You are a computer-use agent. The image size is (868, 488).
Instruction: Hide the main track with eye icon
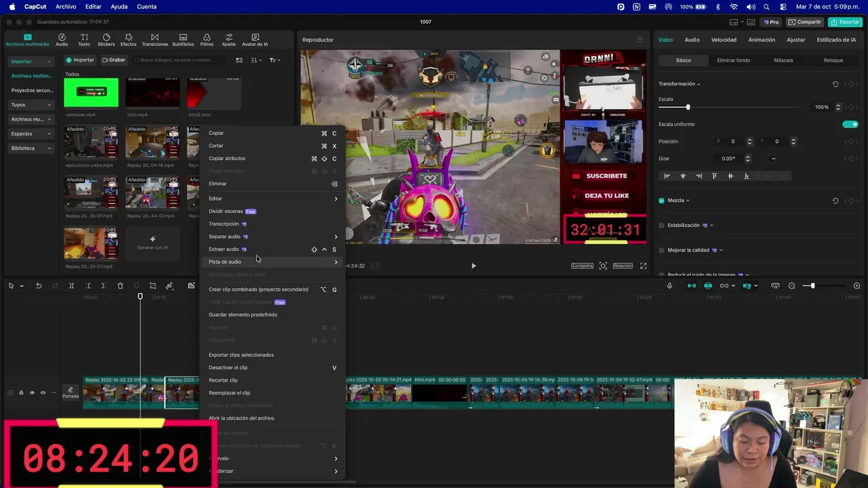[x=32, y=393]
